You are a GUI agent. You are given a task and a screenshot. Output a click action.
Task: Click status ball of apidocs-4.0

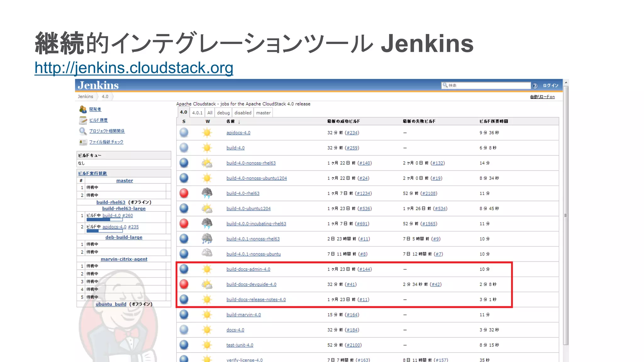pyautogui.click(x=184, y=133)
